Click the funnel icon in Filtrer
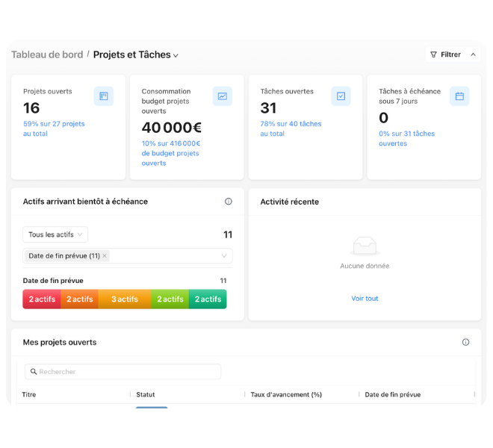The height and width of the screenshot is (448, 493). [433, 55]
